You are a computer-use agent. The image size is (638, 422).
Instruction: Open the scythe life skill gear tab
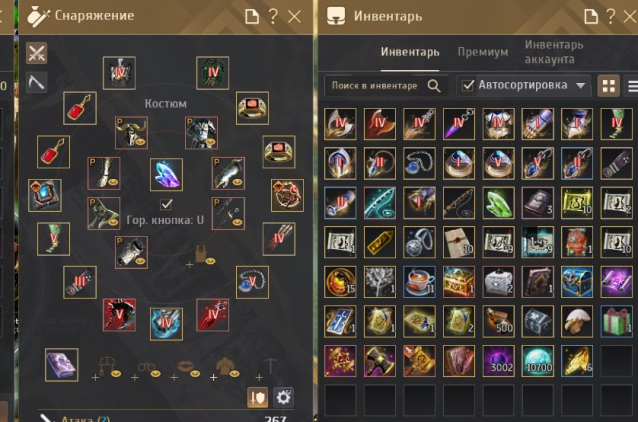tap(37, 83)
